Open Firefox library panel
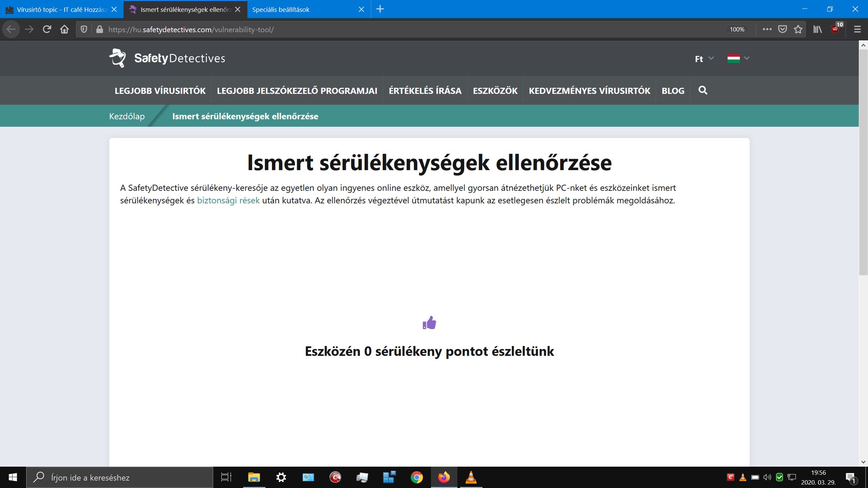Image resolution: width=868 pixels, height=488 pixels. [x=818, y=29]
